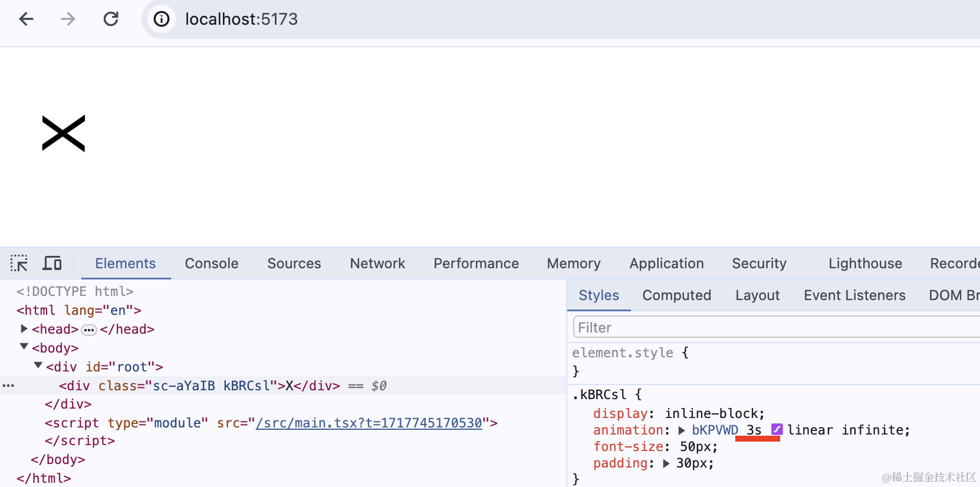The height and width of the screenshot is (487, 980).
Task: Open the Performance tab
Action: pos(476,264)
